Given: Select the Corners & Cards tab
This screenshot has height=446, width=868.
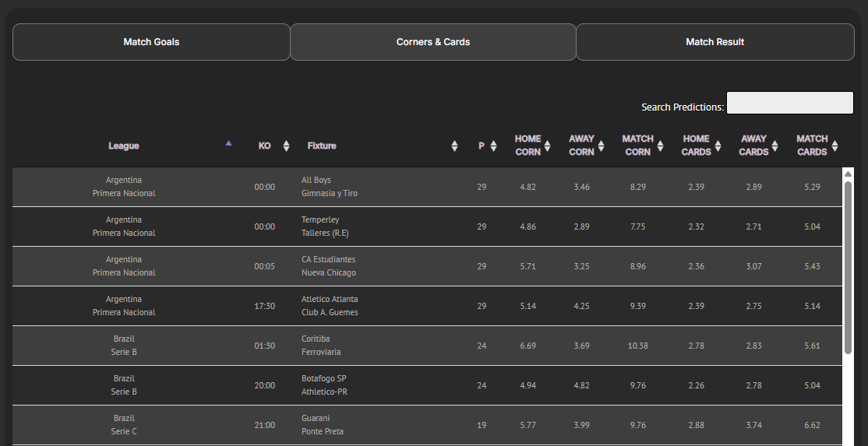Looking at the screenshot, I should click(433, 42).
